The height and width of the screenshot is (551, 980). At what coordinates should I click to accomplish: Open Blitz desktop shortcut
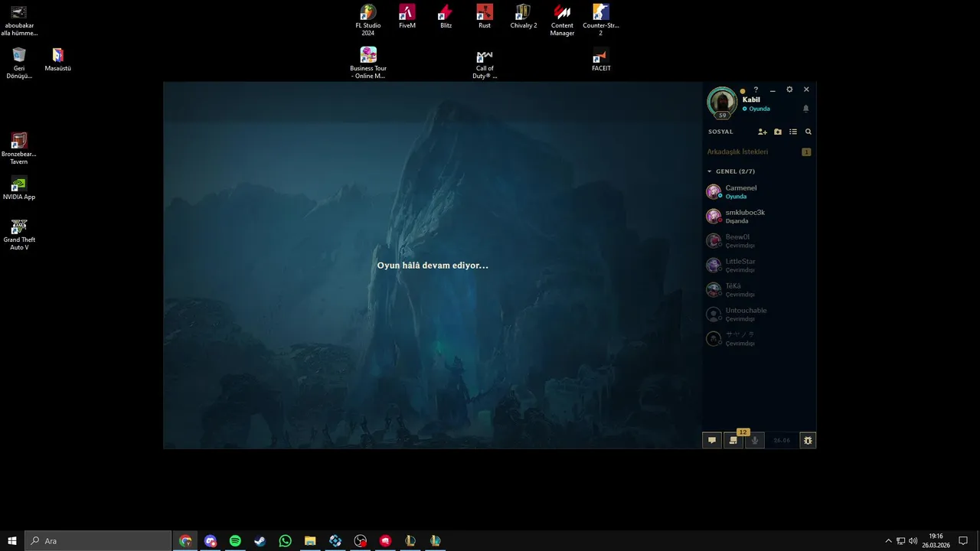pos(446,16)
